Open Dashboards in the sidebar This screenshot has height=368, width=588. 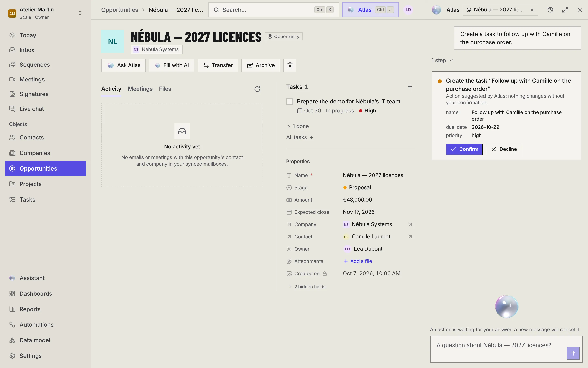pos(46,294)
